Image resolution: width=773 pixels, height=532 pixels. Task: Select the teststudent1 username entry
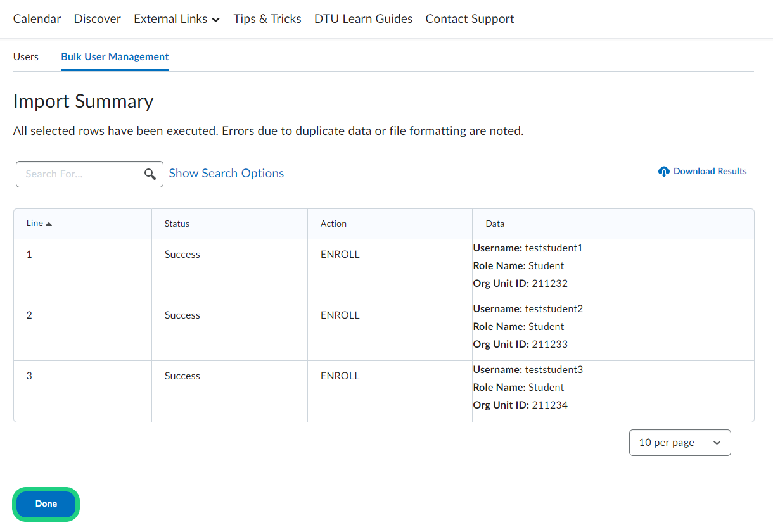(x=553, y=248)
